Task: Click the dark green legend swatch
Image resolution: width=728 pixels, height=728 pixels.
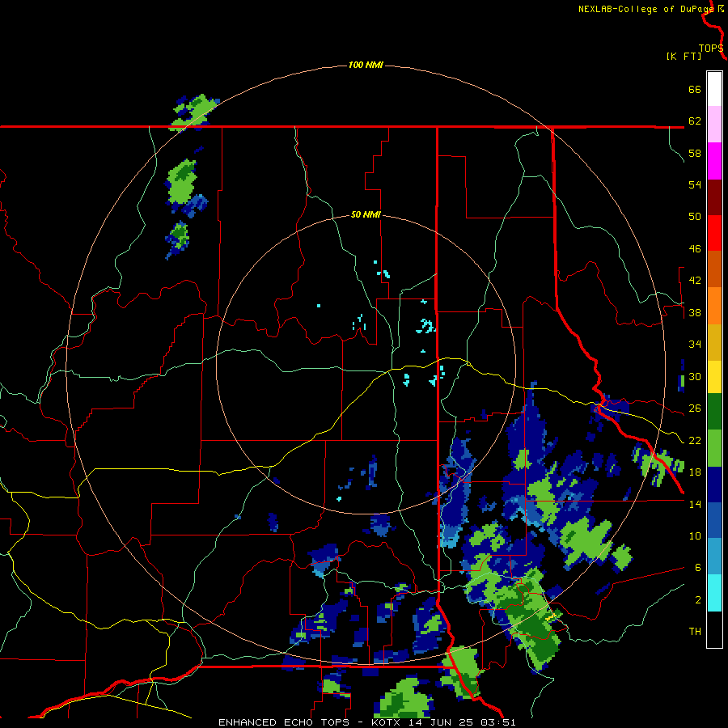Action: [x=714, y=412]
